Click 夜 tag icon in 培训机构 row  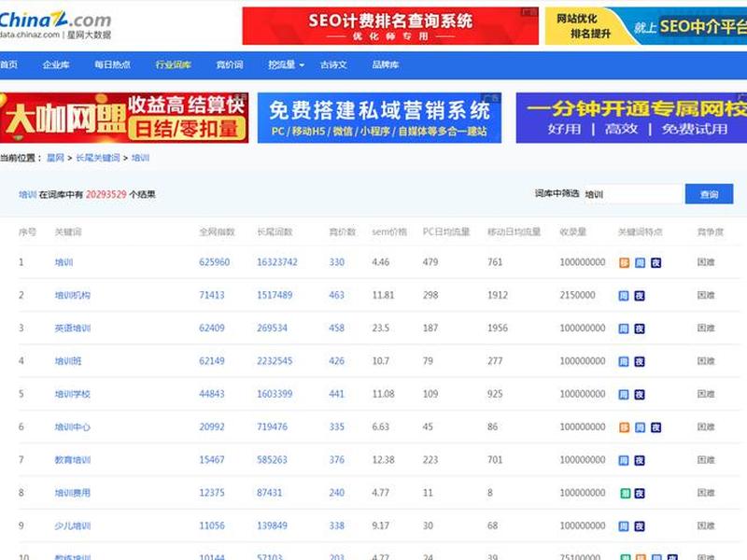640,296
